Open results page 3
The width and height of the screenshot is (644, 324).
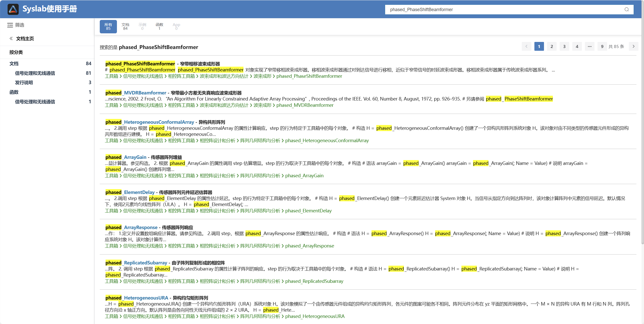pyautogui.click(x=564, y=46)
